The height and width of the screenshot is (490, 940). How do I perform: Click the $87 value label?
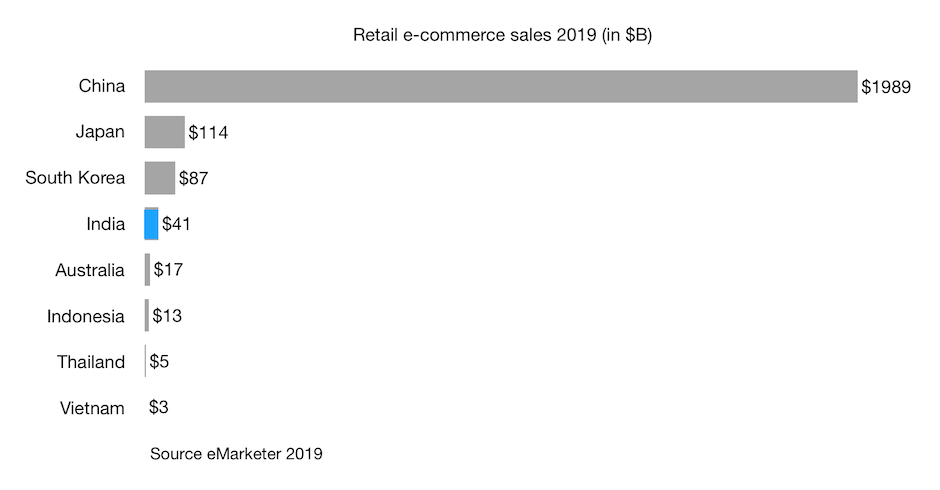point(193,178)
